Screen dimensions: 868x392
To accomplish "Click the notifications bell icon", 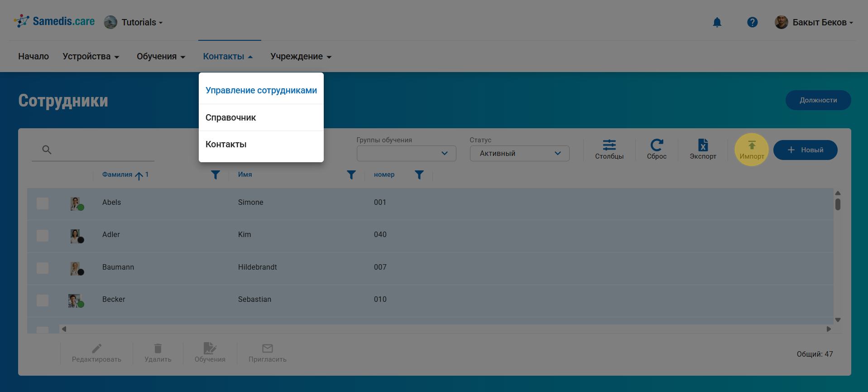I will click(x=717, y=22).
